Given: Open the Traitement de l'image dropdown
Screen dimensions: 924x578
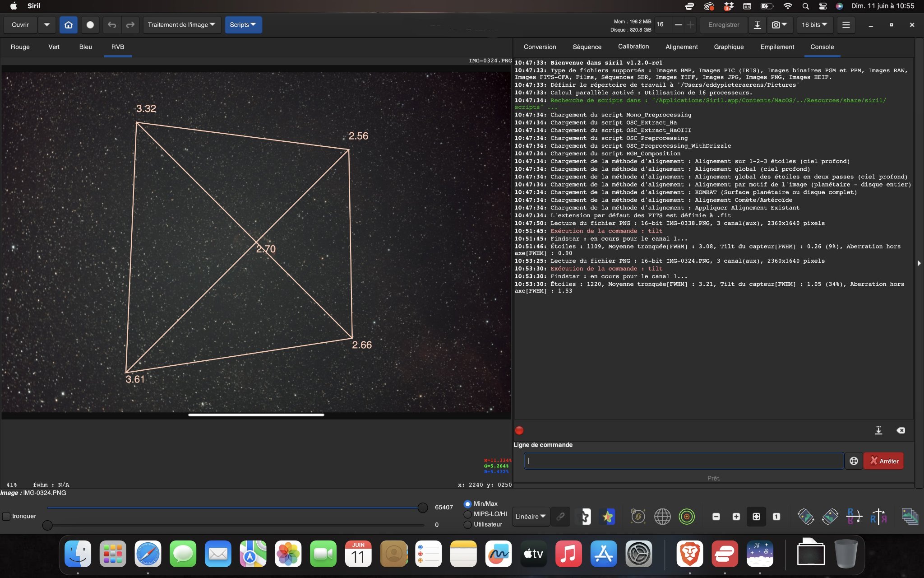Looking at the screenshot, I should tap(181, 25).
